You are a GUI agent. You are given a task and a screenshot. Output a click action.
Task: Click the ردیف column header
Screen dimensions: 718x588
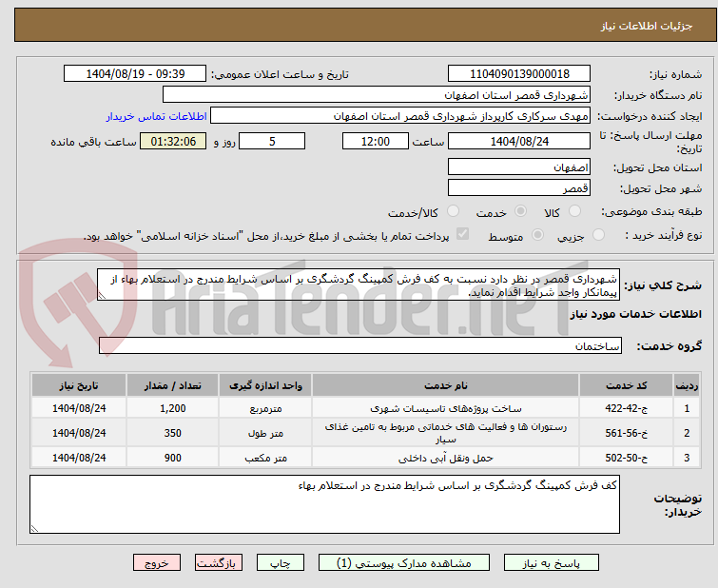[687, 385]
